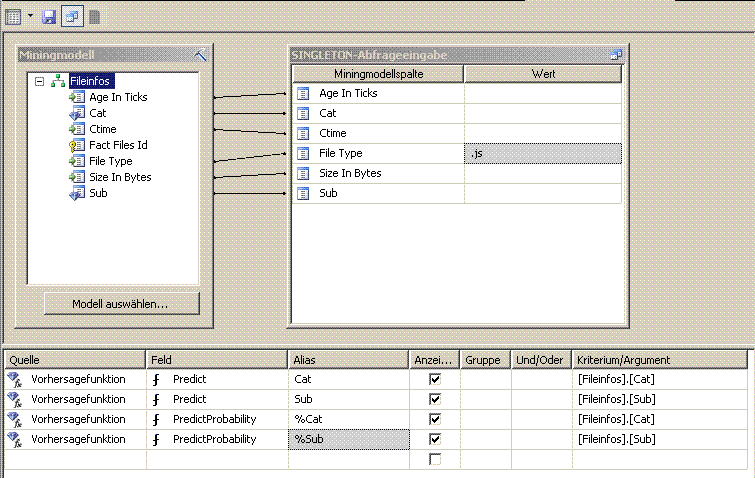Click Vorhersagefunktion source icon in Cat alias row

point(15,380)
